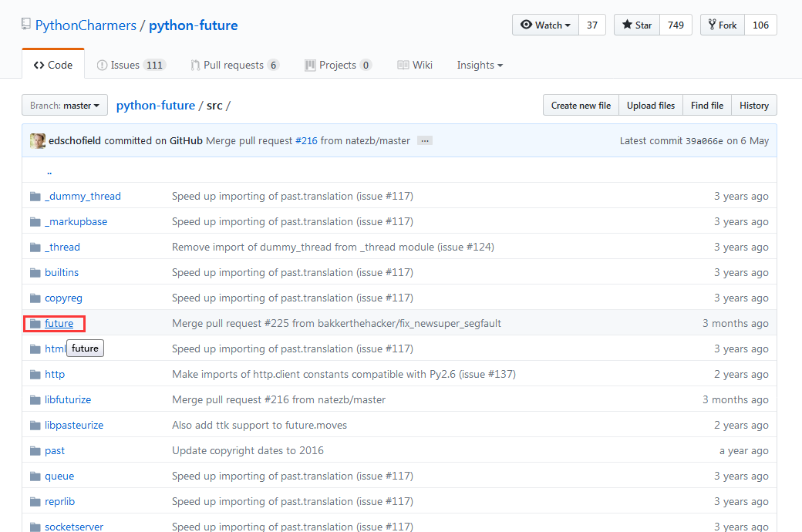This screenshot has width=802, height=532.
Task: Click Upload files button
Action: (x=651, y=106)
